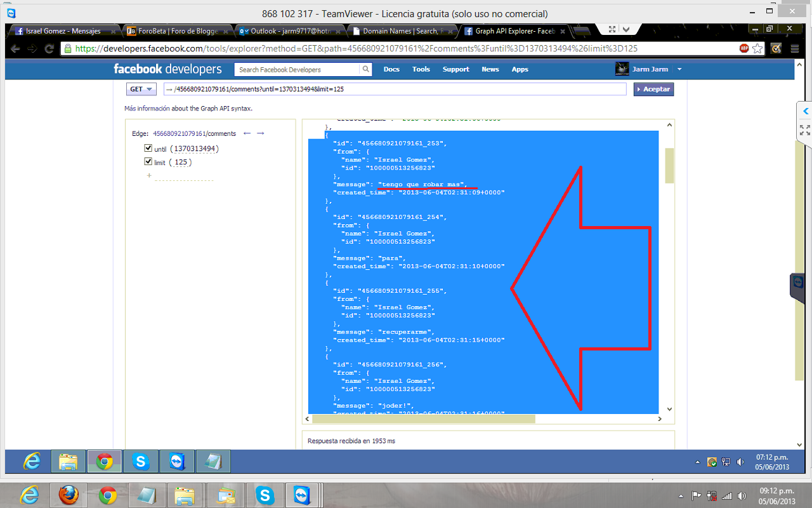
Task: Open the Tools menu
Action: (x=421, y=69)
